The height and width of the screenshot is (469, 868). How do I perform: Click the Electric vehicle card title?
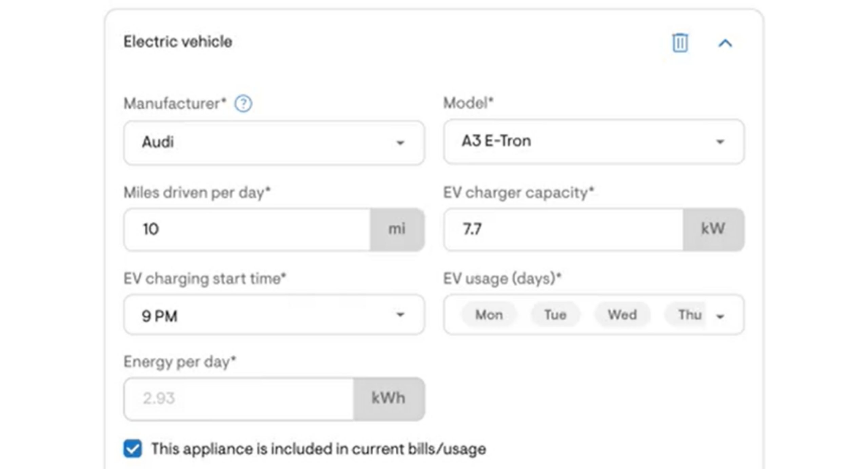tap(178, 42)
